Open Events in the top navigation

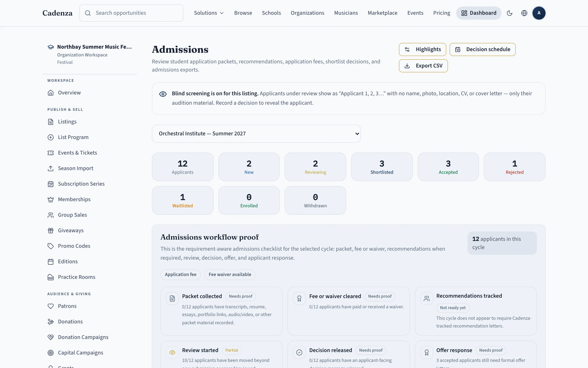pyautogui.click(x=415, y=13)
